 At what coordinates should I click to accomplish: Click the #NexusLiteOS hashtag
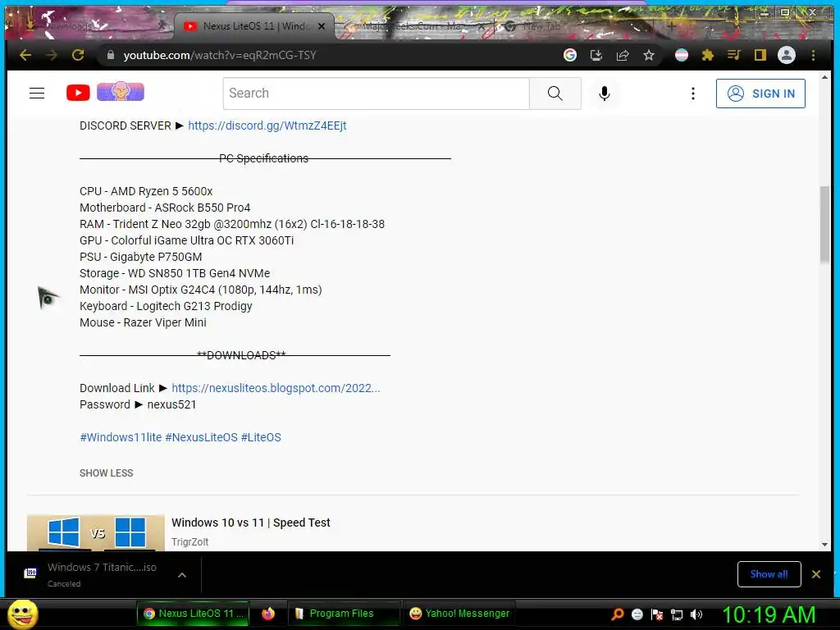pyautogui.click(x=201, y=437)
